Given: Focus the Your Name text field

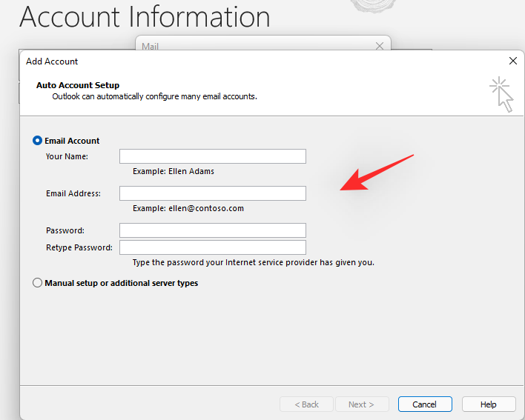Looking at the screenshot, I should [213, 156].
